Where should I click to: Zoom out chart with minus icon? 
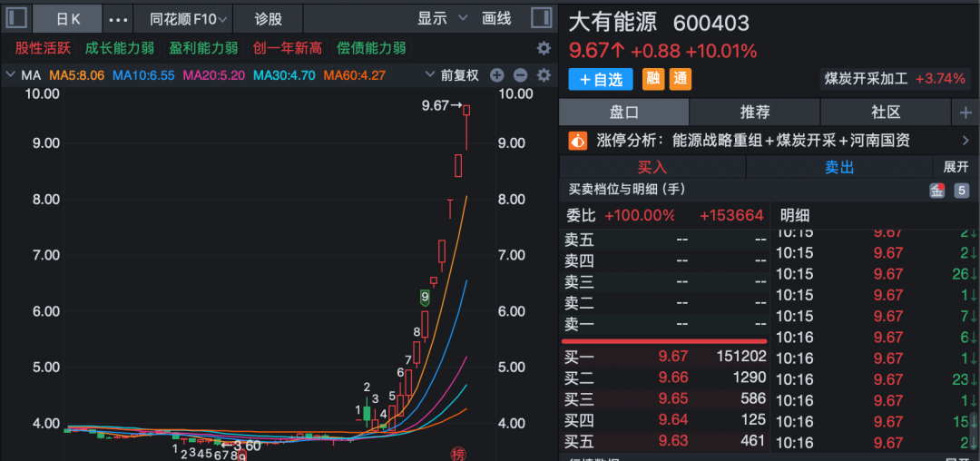coord(520,75)
